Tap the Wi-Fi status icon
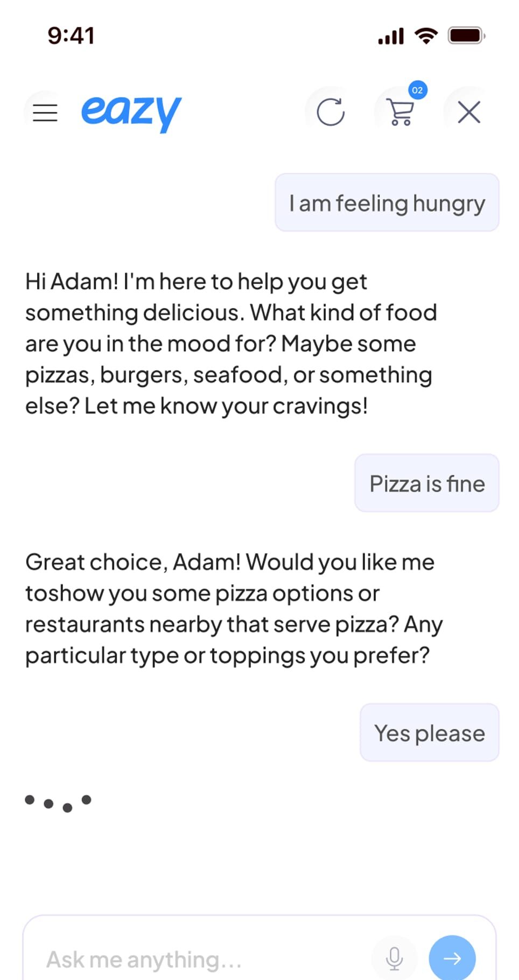 [425, 36]
